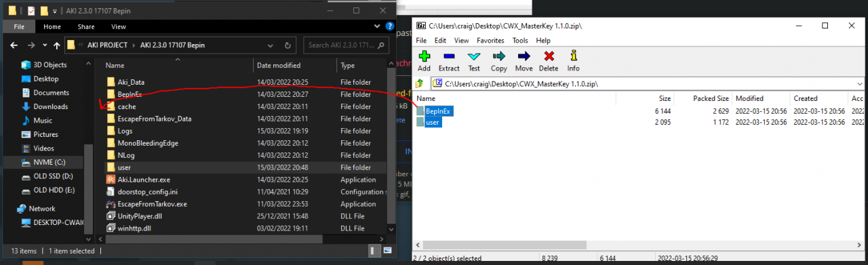Select Downloads in navigation pane
Image resolution: width=868 pixels, height=265 pixels.
click(x=50, y=106)
